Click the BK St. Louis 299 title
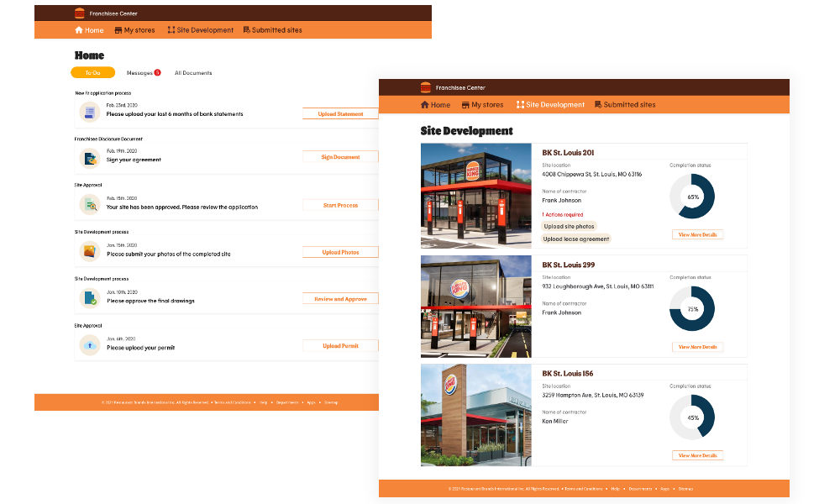840x504 pixels. 569,265
